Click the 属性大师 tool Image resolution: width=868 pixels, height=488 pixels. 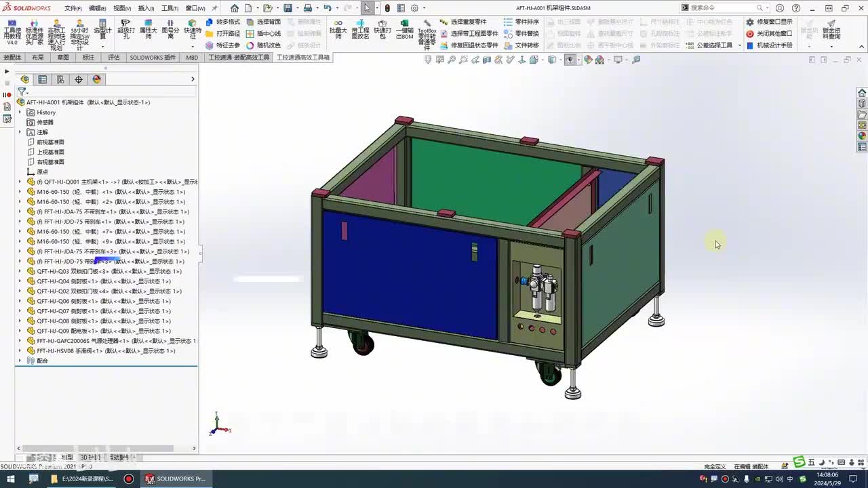pyautogui.click(x=148, y=30)
